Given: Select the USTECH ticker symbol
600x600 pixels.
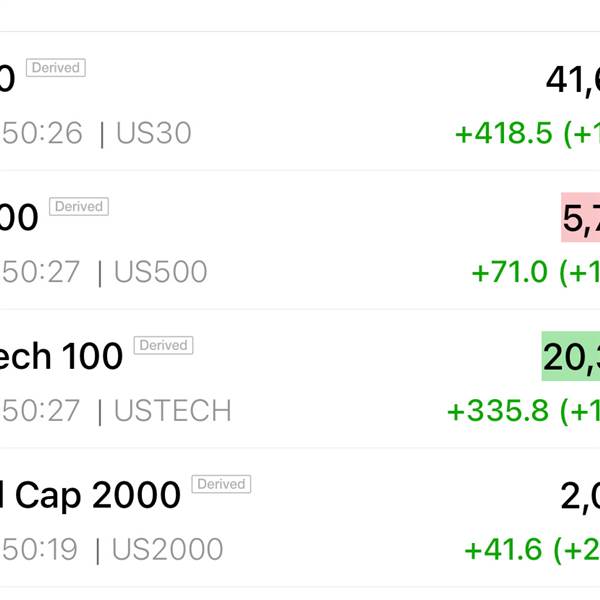Looking at the screenshot, I should [x=173, y=411].
